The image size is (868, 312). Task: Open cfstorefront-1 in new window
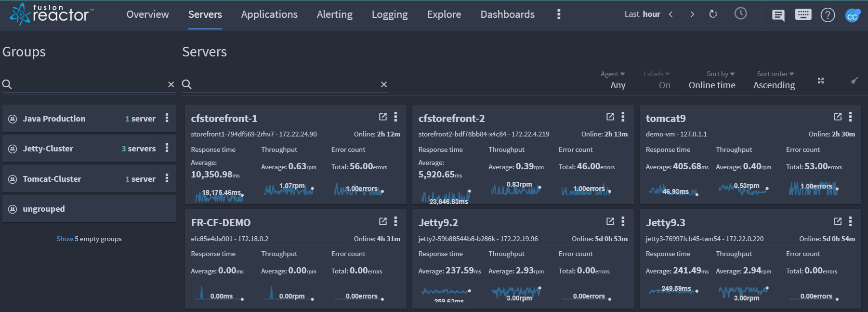[383, 117]
